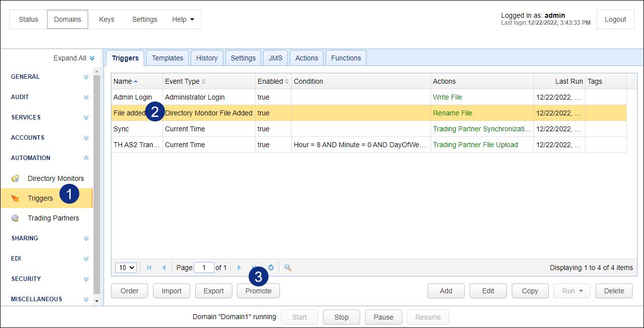Collapse the AUTOMATION section
This screenshot has height=328, width=644.
click(86, 158)
